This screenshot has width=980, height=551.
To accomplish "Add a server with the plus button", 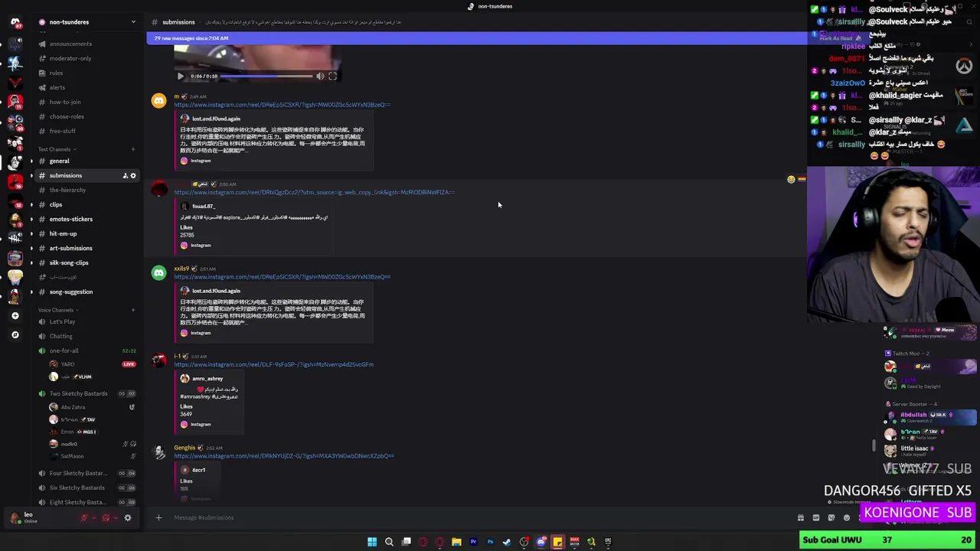I will pos(15,315).
